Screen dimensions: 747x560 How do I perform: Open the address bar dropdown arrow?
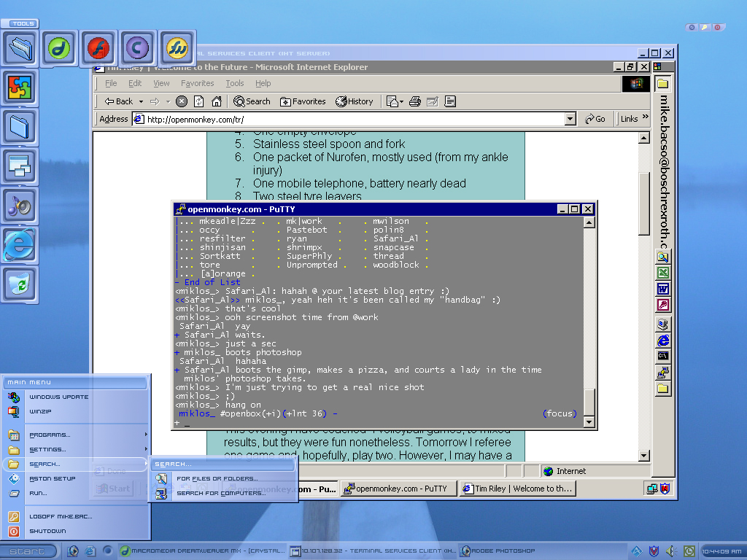click(x=570, y=119)
